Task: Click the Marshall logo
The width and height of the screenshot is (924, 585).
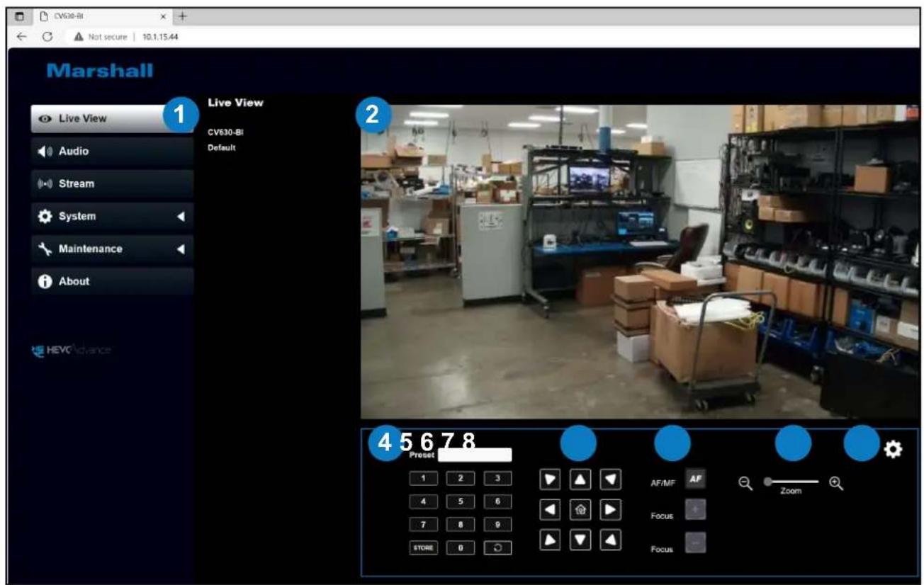Action: [x=98, y=71]
